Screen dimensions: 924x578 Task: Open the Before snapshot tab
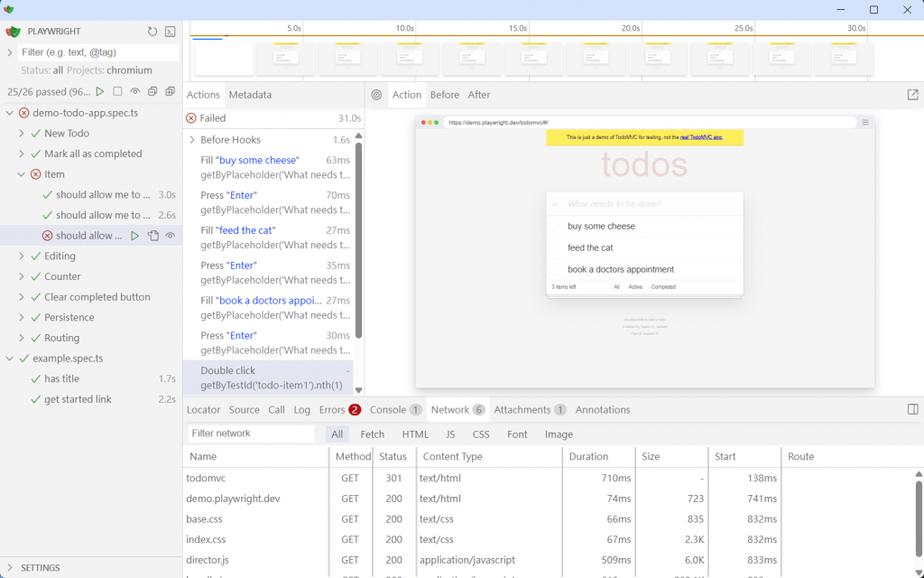click(x=444, y=95)
